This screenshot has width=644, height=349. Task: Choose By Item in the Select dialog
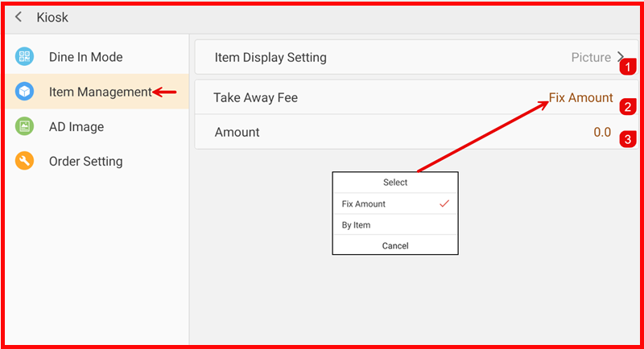tap(357, 225)
